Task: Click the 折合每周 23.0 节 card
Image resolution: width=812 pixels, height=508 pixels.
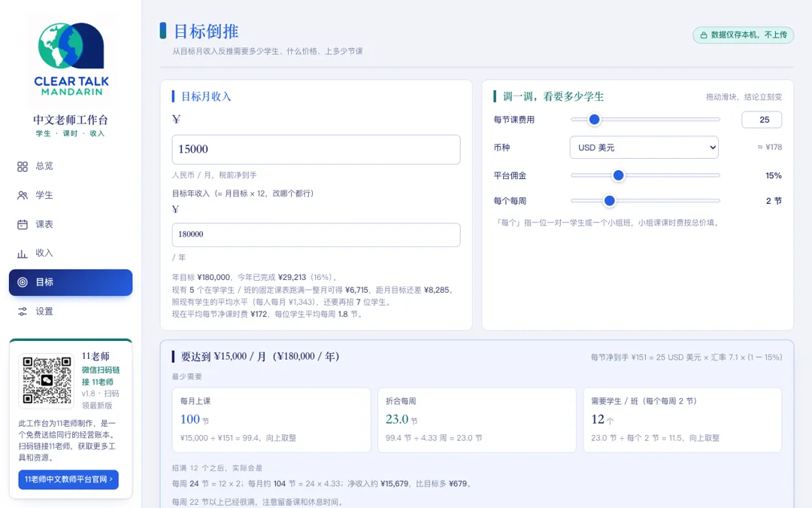Action: tap(477, 420)
